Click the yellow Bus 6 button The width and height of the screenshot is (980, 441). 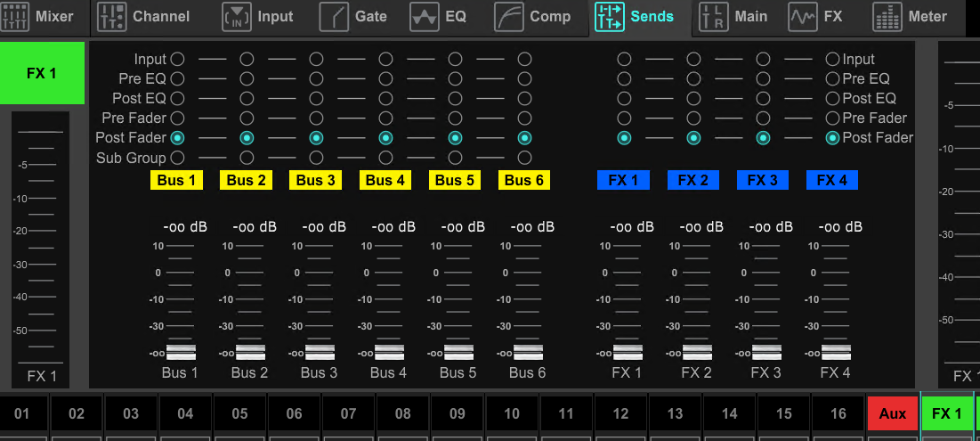pyautogui.click(x=523, y=180)
